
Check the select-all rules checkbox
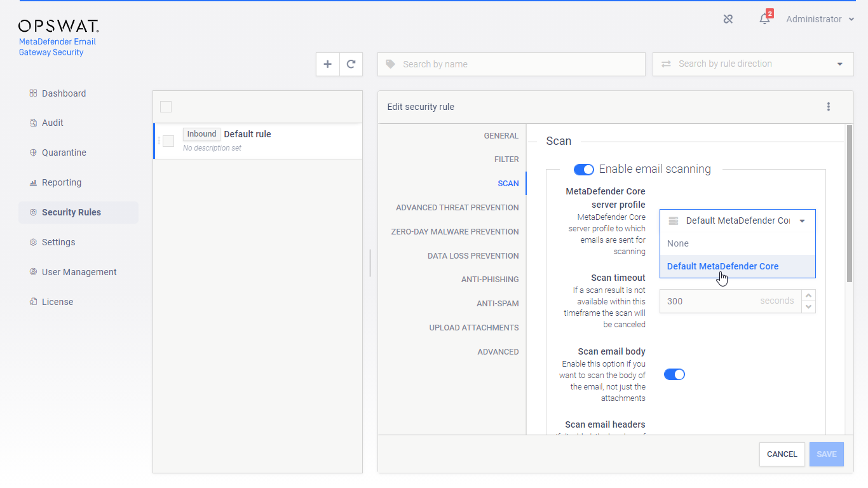166,107
